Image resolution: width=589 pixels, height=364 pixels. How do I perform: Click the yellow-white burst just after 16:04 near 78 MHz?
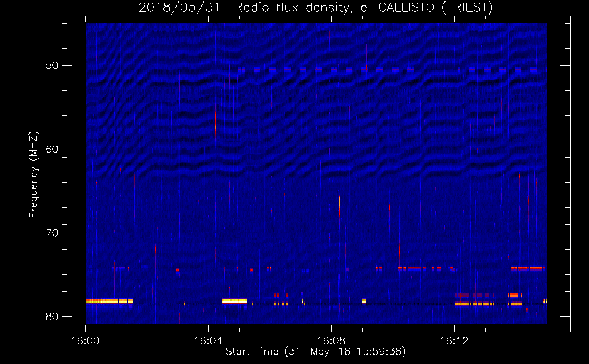(234, 301)
